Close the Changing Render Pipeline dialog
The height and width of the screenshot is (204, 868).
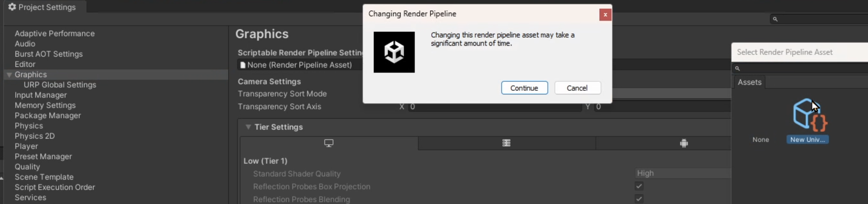tap(605, 15)
